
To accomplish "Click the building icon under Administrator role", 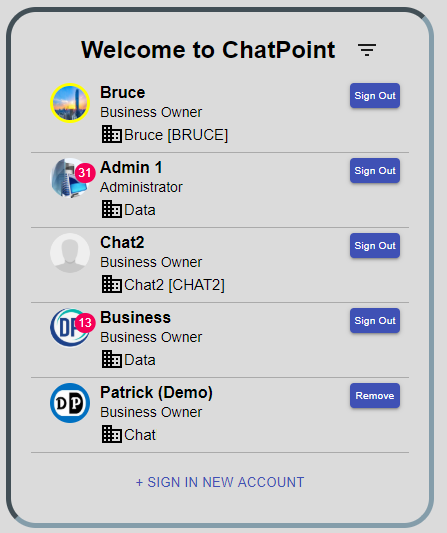I will 111,209.
